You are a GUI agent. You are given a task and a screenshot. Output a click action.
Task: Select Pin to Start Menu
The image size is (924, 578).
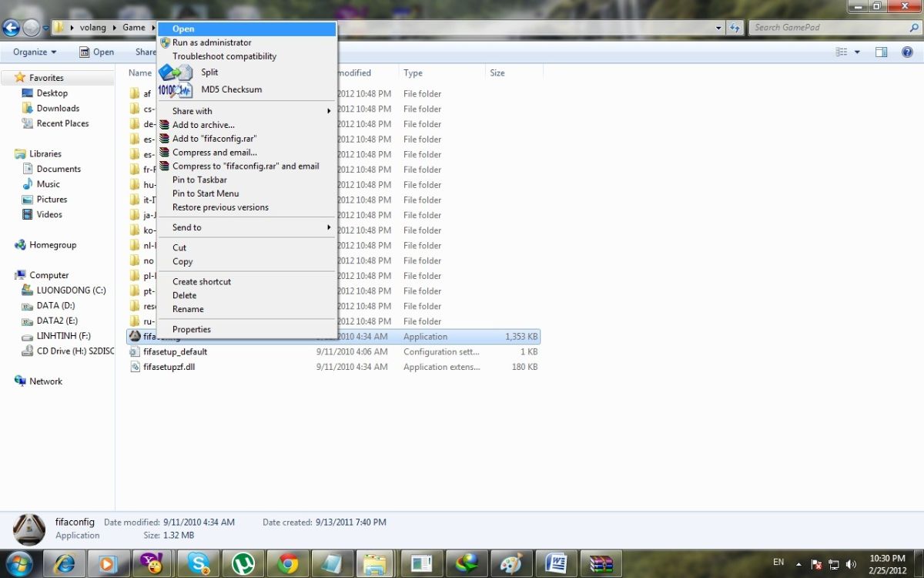(246, 193)
